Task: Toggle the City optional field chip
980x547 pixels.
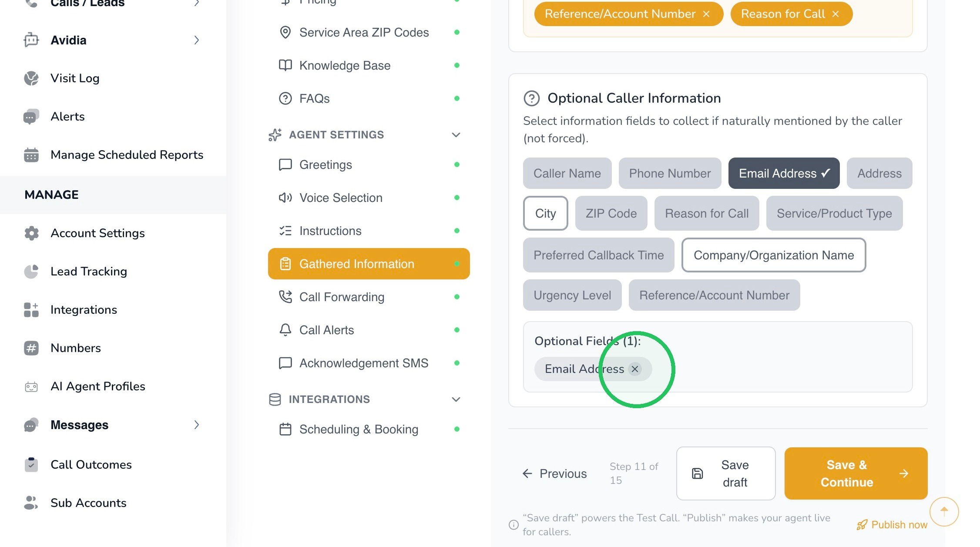Action: (545, 213)
